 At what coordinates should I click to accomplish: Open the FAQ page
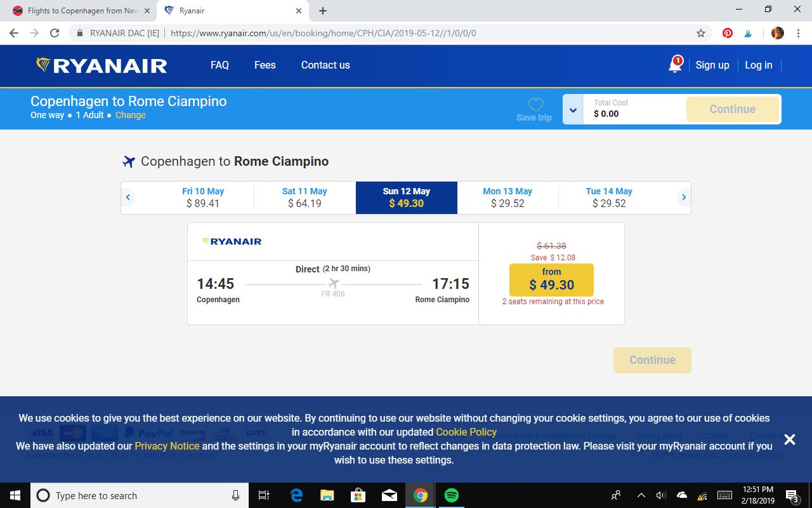219,65
